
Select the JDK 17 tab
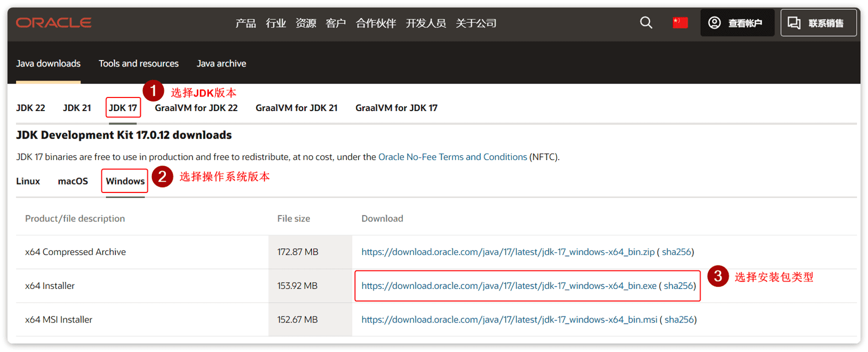123,108
